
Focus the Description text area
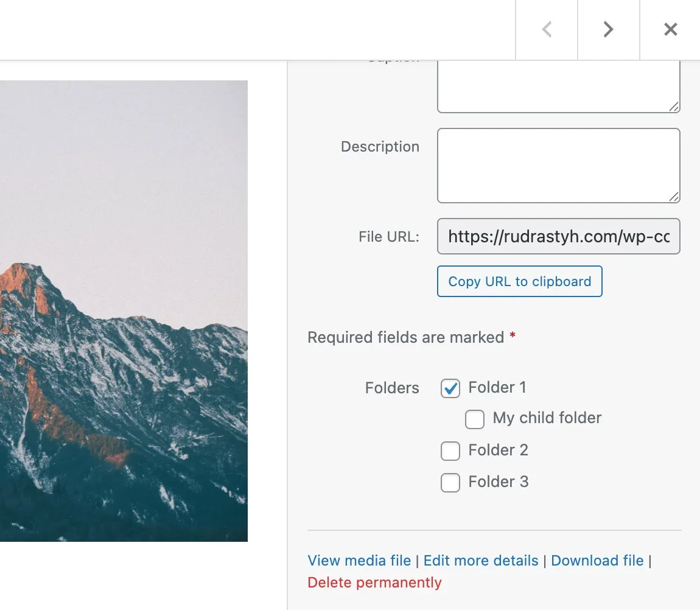click(x=558, y=165)
